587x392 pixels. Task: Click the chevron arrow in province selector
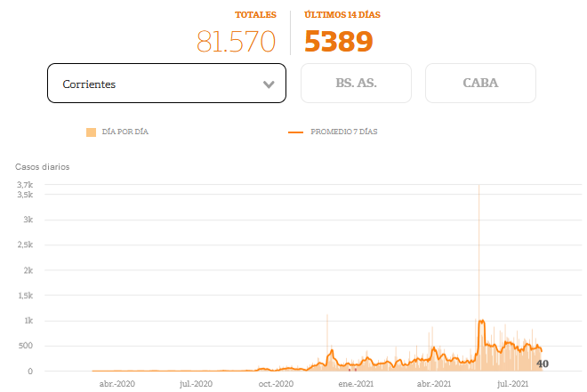pos(269,84)
